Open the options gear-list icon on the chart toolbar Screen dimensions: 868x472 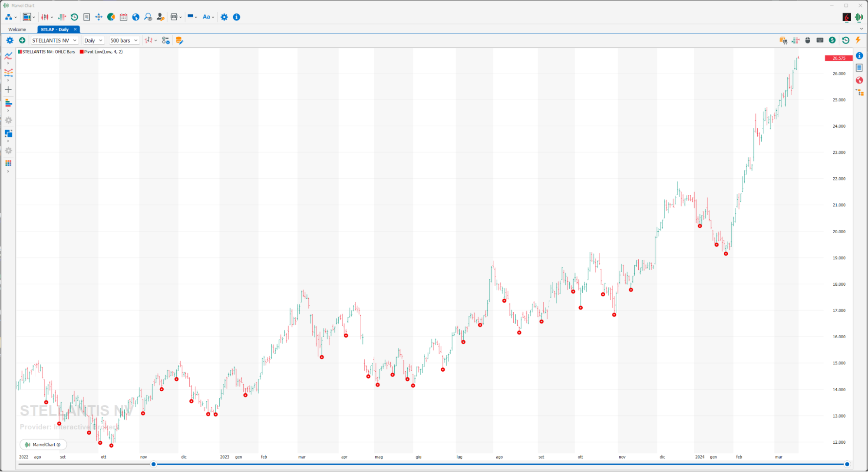pyautogui.click(x=166, y=40)
